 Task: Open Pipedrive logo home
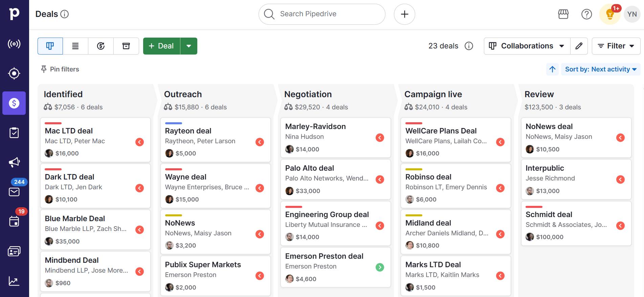pos(14,14)
